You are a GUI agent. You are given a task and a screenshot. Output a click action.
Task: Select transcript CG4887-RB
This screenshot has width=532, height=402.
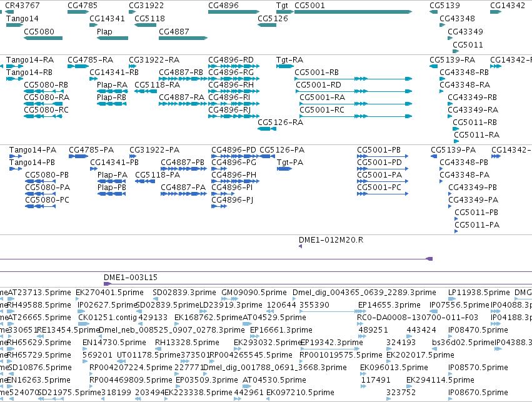[183, 79]
